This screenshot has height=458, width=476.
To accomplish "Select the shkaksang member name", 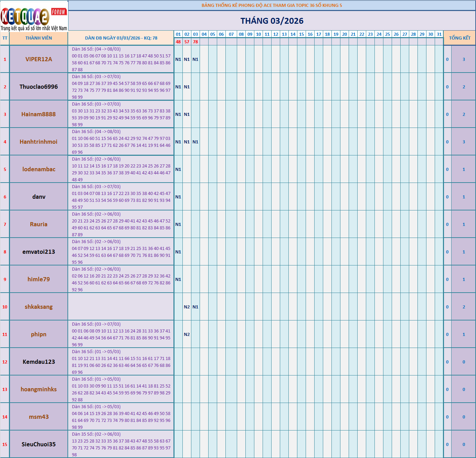I will [x=39, y=306].
